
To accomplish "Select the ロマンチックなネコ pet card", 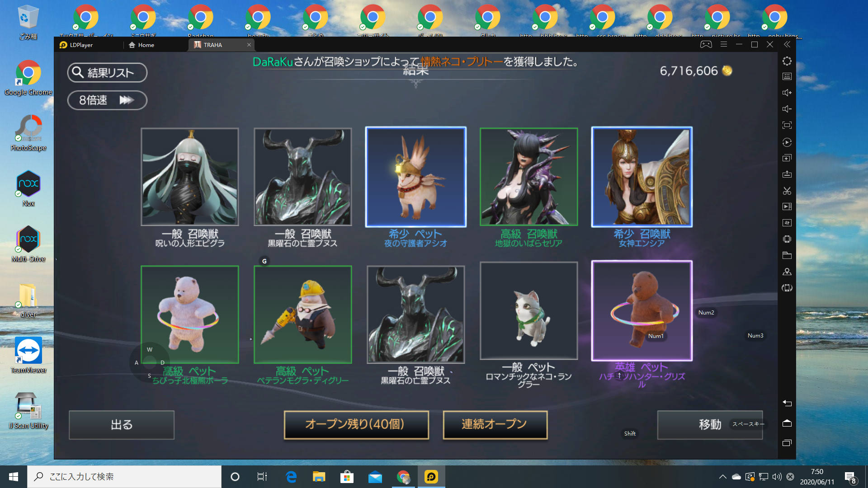I will point(529,311).
